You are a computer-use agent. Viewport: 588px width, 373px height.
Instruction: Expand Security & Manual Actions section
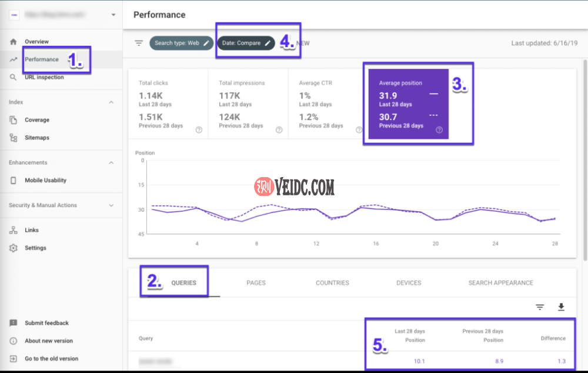pos(112,205)
